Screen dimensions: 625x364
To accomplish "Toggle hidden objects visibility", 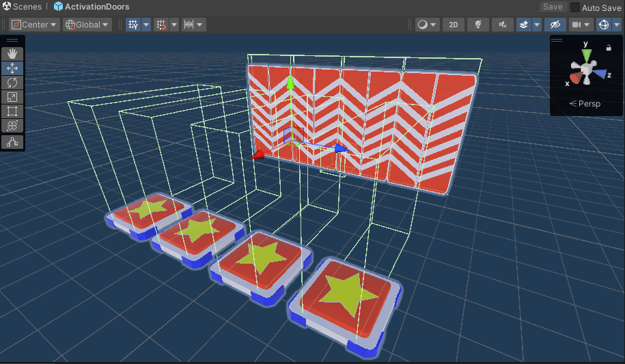I will [x=555, y=25].
